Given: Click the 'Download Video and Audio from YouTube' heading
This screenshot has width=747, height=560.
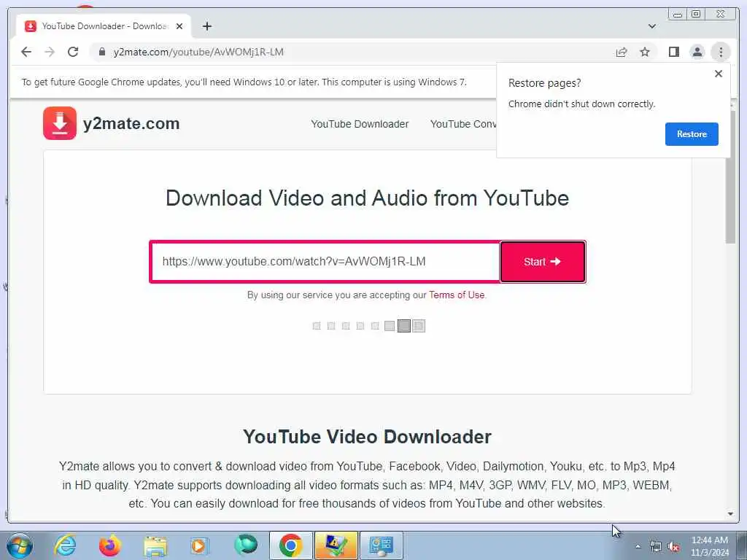Looking at the screenshot, I should click(368, 198).
